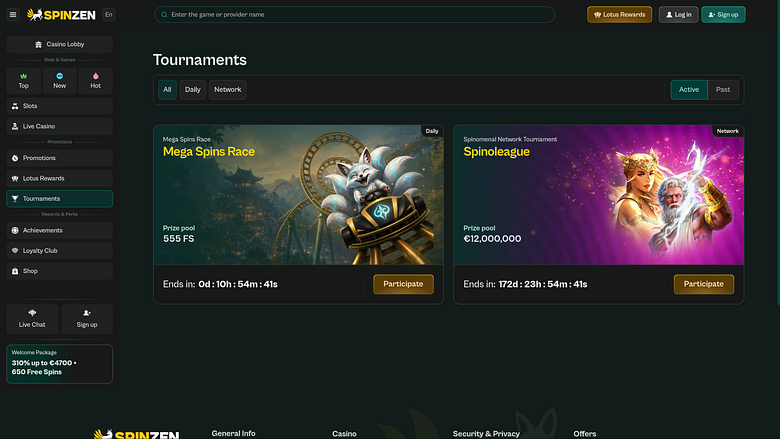Select the All tournaments filter
Viewport: 780px width, 439px height.
click(x=167, y=89)
